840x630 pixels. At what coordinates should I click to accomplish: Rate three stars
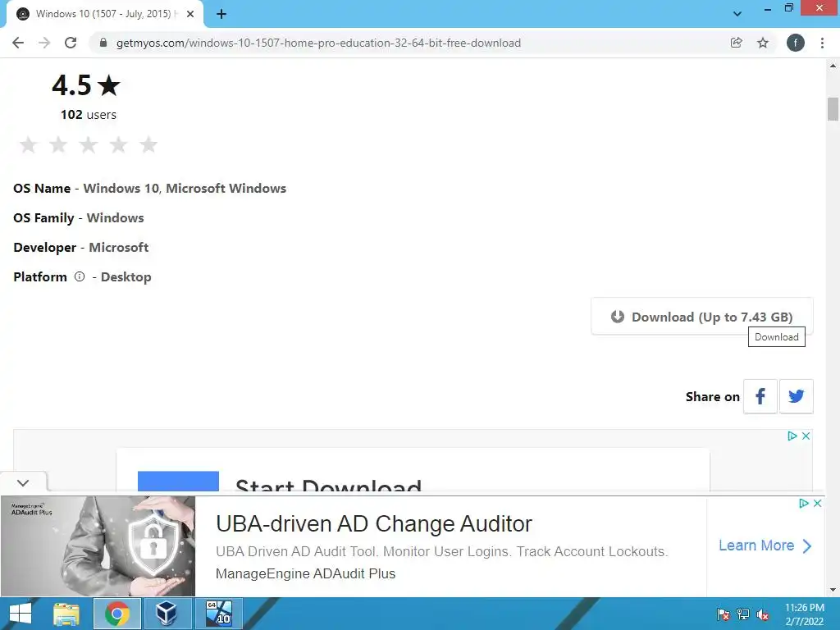pos(88,144)
